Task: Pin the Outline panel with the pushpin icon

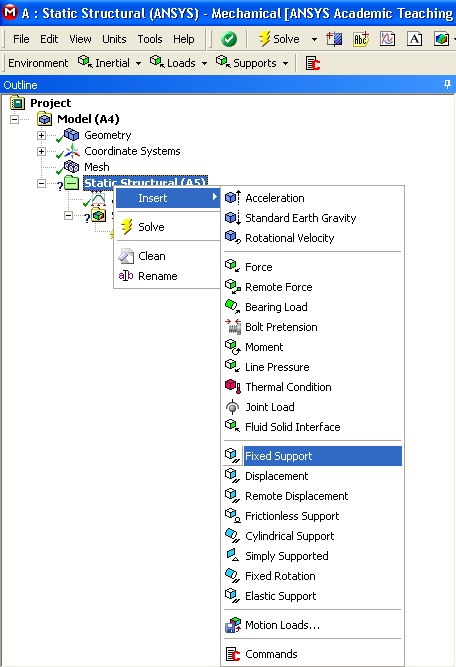Action: pos(447,84)
